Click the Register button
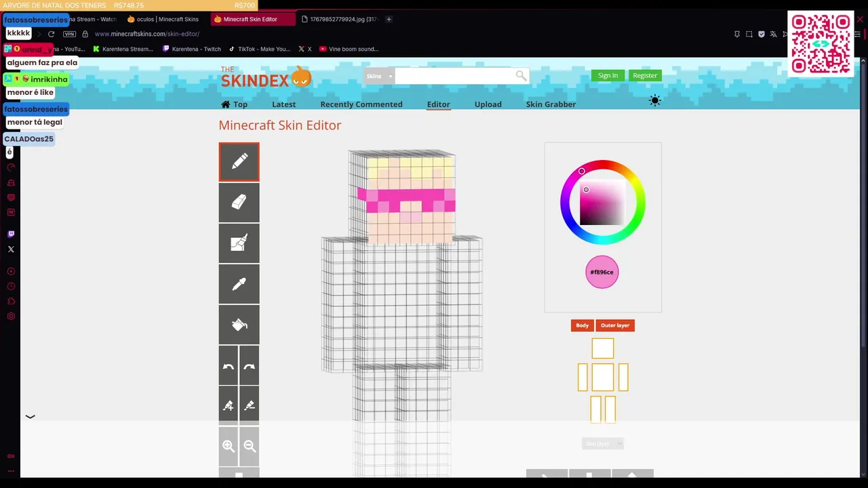 click(x=645, y=75)
